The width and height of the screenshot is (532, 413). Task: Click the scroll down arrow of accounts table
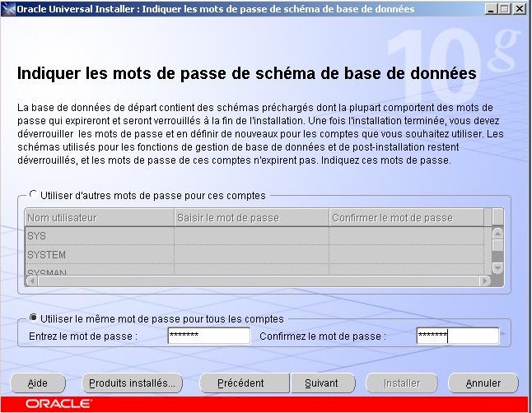(x=497, y=267)
